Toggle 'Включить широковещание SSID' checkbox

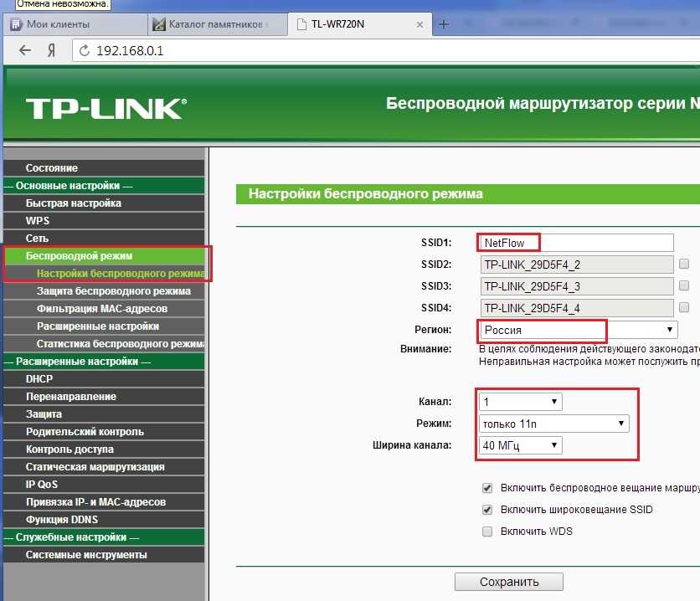point(487,510)
